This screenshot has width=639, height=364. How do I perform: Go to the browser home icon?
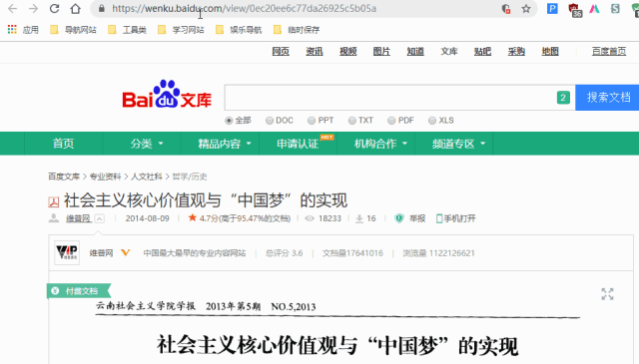pyautogui.click(x=76, y=9)
